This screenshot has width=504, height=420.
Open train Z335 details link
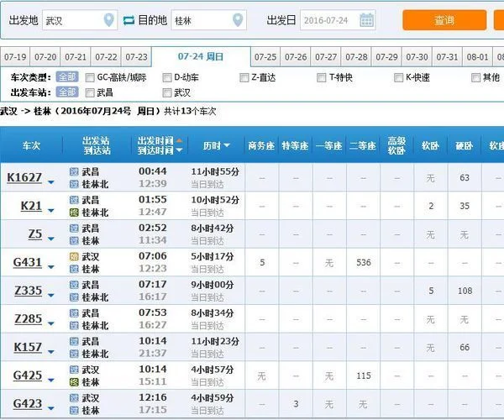(x=29, y=290)
